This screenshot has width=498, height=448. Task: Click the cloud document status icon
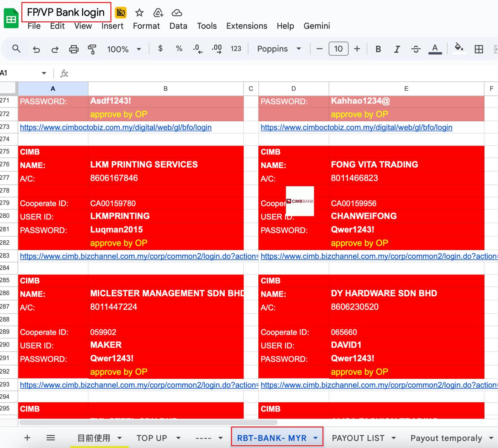(x=177, y=13)
